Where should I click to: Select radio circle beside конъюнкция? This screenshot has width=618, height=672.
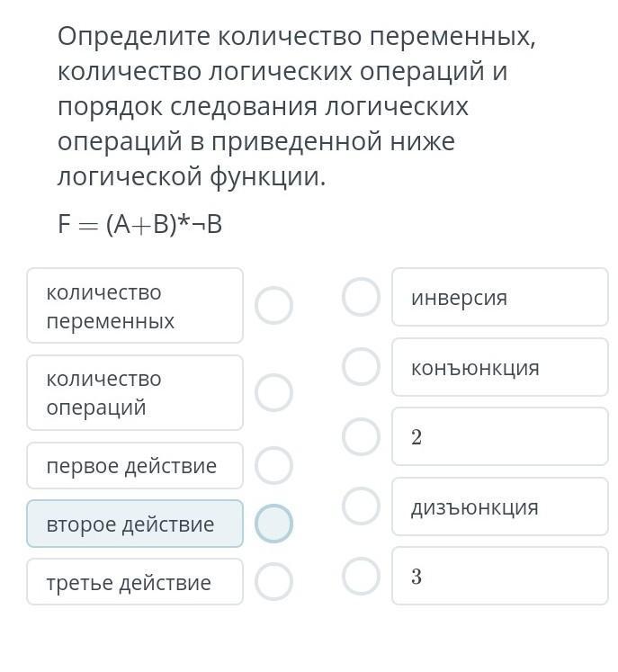pyautogui.click(x=361, y=367)
